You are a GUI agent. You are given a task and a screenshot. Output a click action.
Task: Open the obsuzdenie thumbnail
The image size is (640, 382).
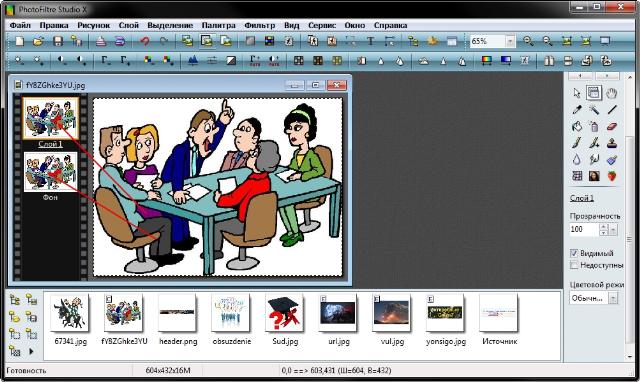click(231, 313)
